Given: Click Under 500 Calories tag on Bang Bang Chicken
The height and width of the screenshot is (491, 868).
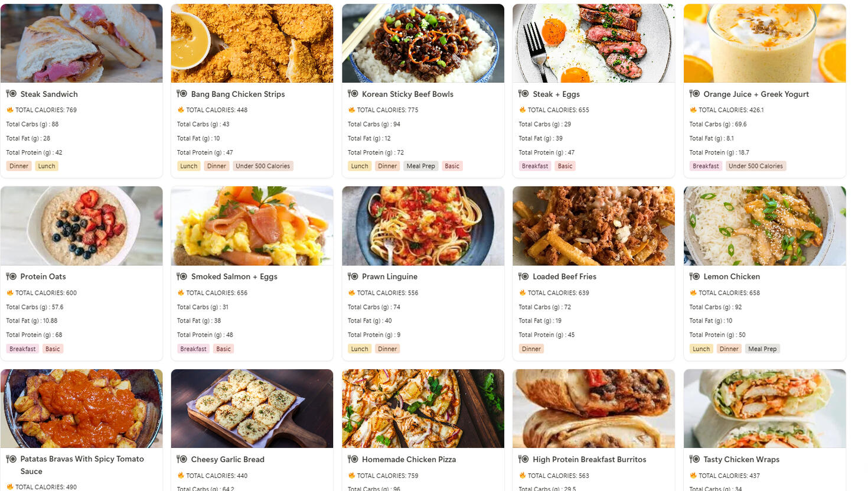Looking at the screenshot, I should (263, 166).
